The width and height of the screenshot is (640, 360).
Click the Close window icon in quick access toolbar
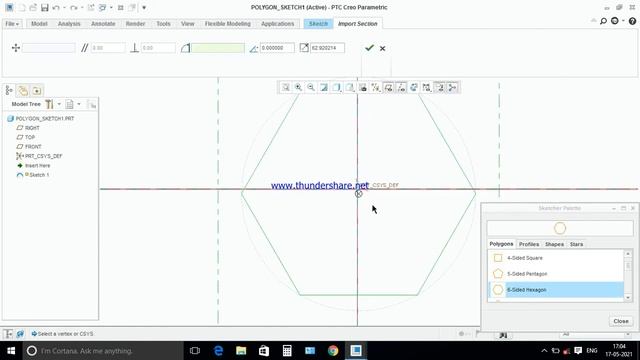click(x=120, y=7)
